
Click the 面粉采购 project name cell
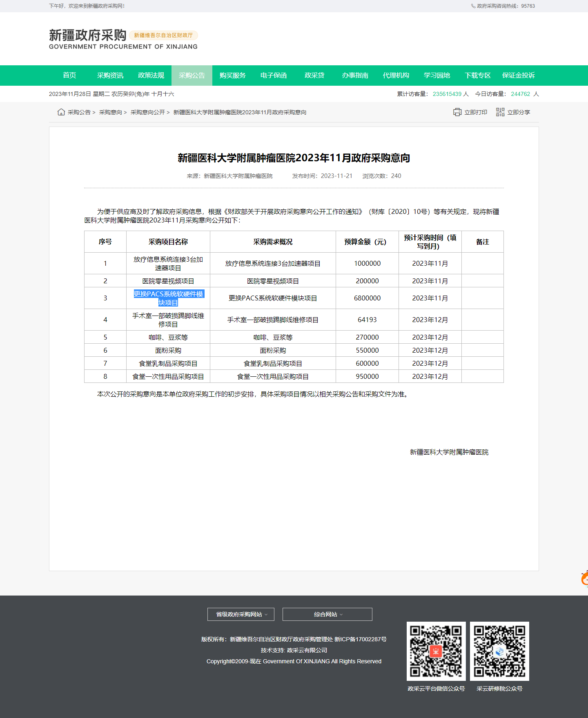coord(168,351)
